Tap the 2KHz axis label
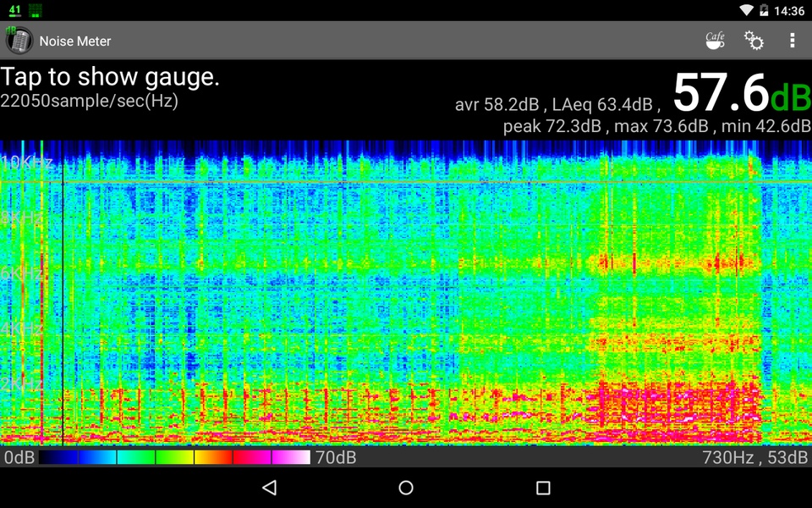Image resolution: width=812 pixels, height=508 pixels. pyautogui.click(x=21, y=384)
